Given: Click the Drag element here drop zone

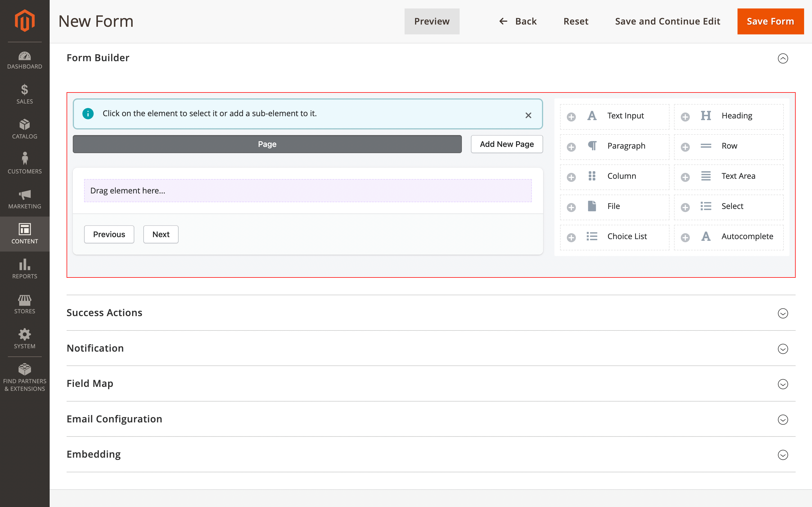Looking at the screenshot, I should [x=308, y=190].
